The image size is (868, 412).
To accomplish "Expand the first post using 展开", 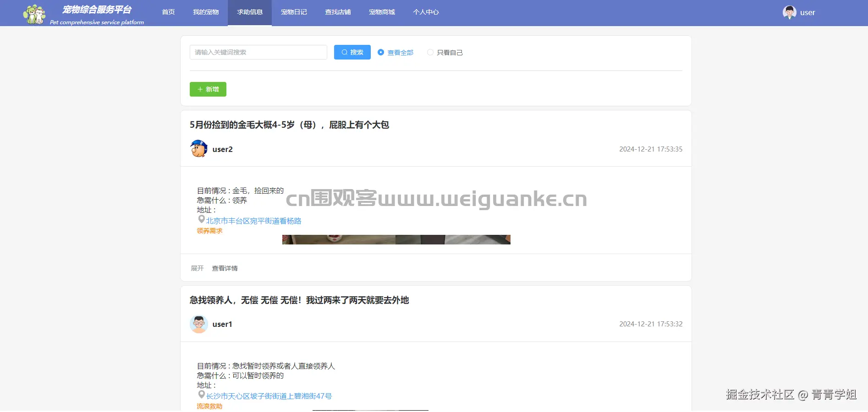I will pos(197,268).
